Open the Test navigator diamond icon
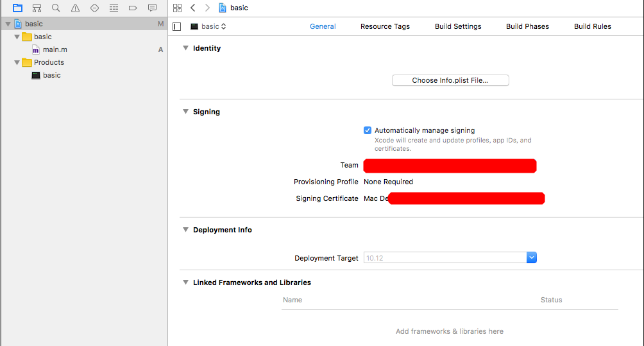644x346 pixels. coord(94,8)
